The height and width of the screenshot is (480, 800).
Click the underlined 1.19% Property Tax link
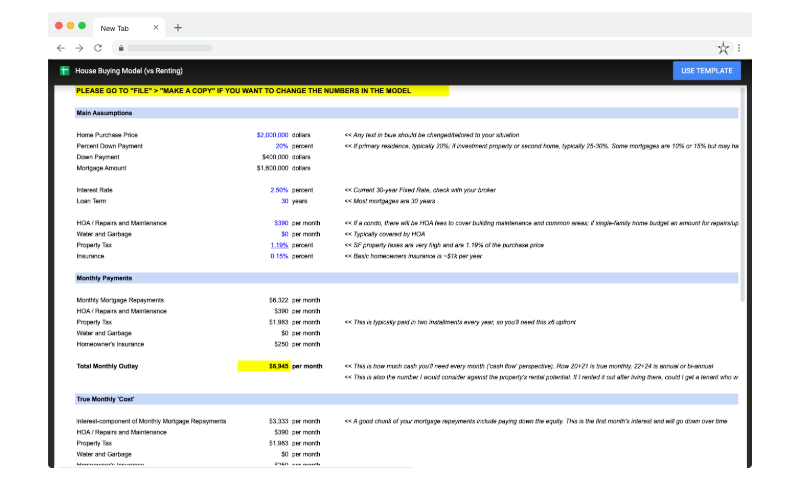click(279, 245)
